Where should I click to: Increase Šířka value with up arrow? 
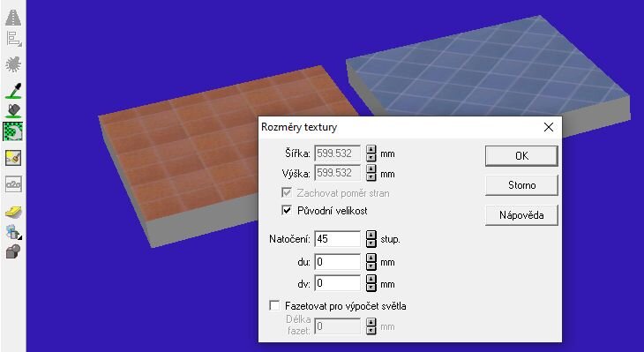pyautogui.click(x=371, y=149)
